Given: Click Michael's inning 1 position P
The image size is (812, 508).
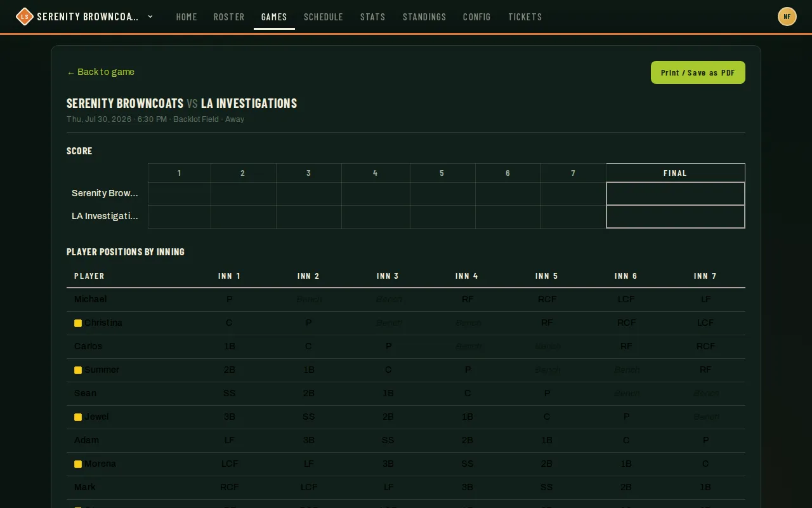Looking at the screenshot, I should coord(230,299).
